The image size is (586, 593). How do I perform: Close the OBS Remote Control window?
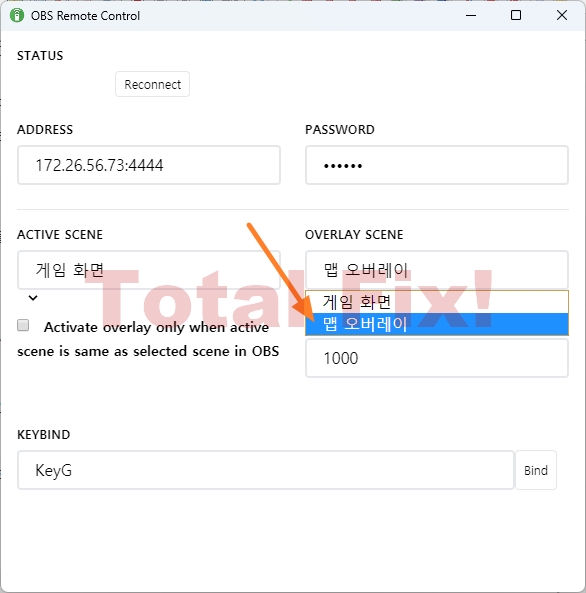tap(562, 16)
